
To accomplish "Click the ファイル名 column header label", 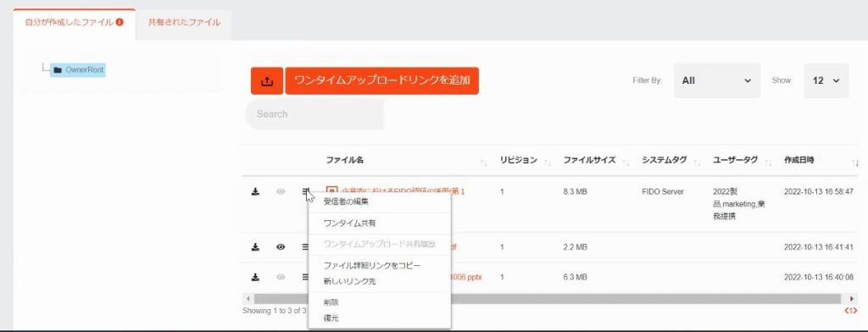I will pos(344,160).
